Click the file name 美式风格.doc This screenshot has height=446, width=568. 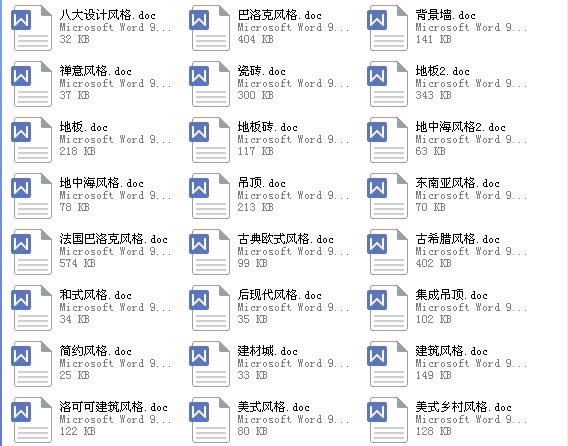[273, 407]
